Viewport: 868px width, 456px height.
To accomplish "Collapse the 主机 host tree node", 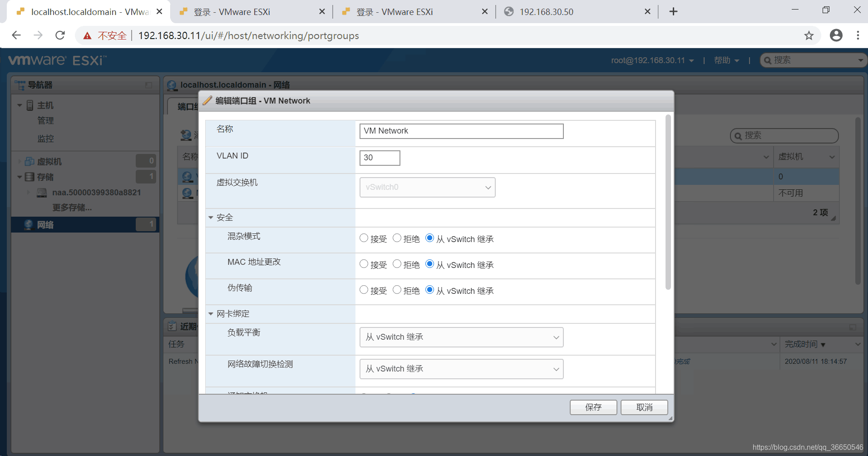I will [20, 105].
